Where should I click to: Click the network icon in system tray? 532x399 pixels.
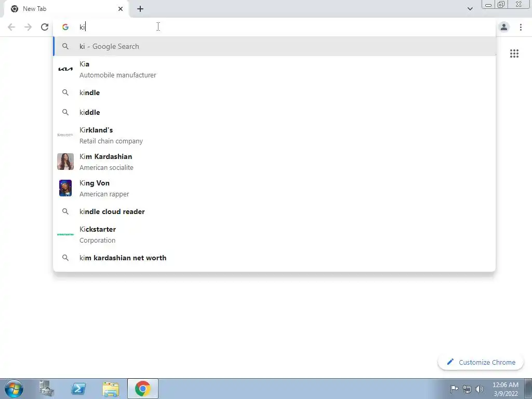pos(467,389)
